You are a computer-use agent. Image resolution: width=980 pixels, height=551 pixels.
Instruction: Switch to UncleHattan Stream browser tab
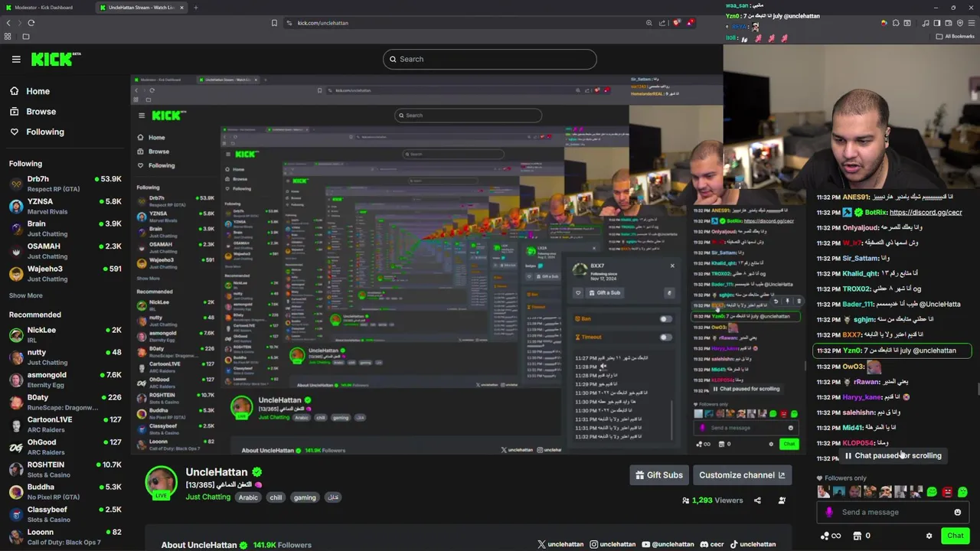click(141, 8)
